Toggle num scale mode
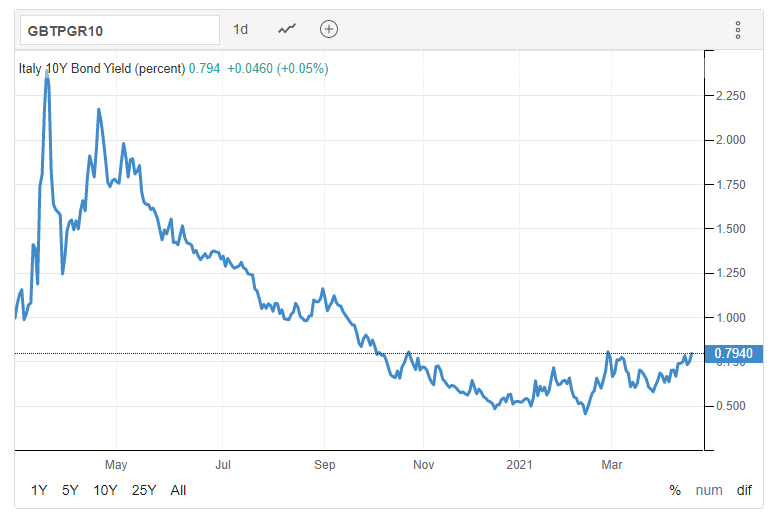This screenshot has height=514, width=776. (709, 490)
